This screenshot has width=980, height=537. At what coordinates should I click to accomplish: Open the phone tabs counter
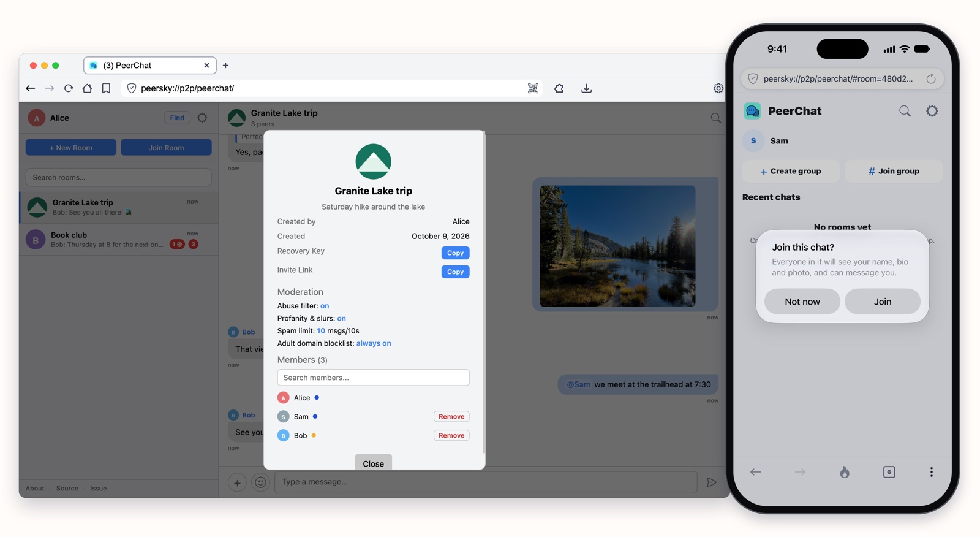(x=889, y=472)
